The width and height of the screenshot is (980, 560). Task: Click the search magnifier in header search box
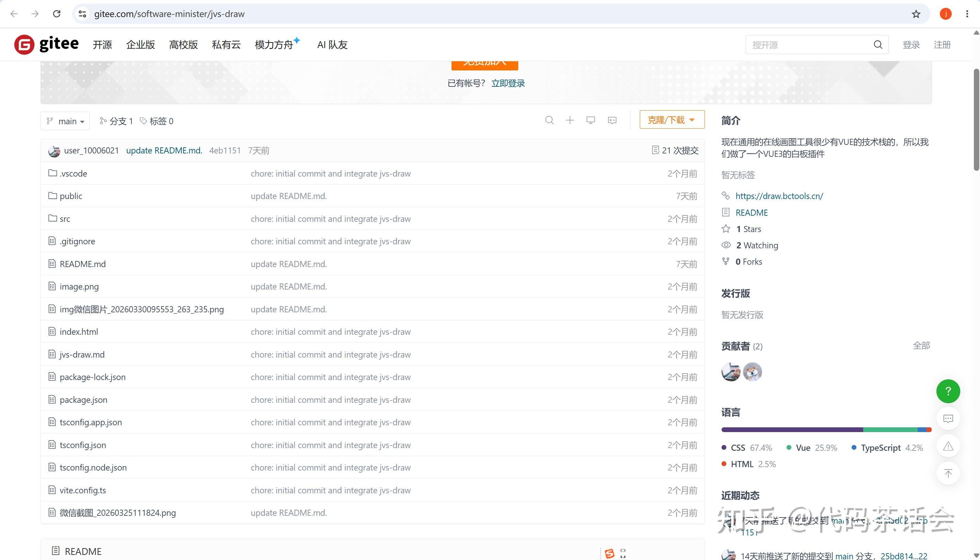(878, 45)
